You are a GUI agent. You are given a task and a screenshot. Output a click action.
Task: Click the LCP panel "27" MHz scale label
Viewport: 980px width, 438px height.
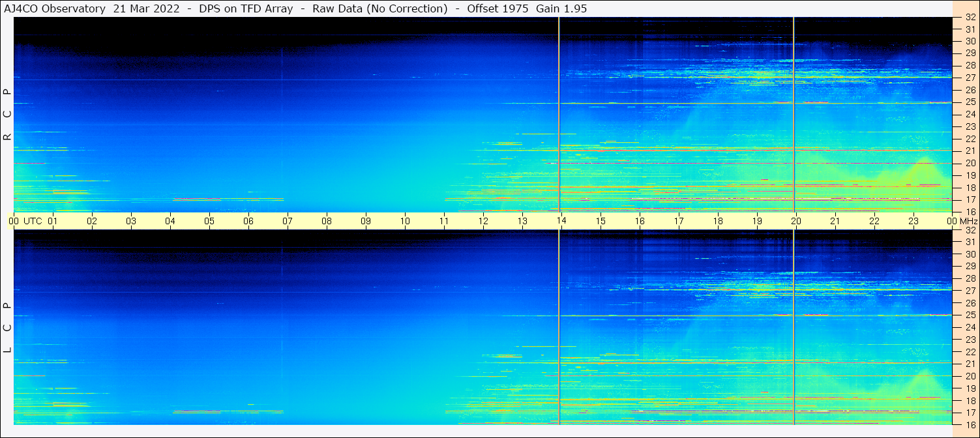click(970, 291)
